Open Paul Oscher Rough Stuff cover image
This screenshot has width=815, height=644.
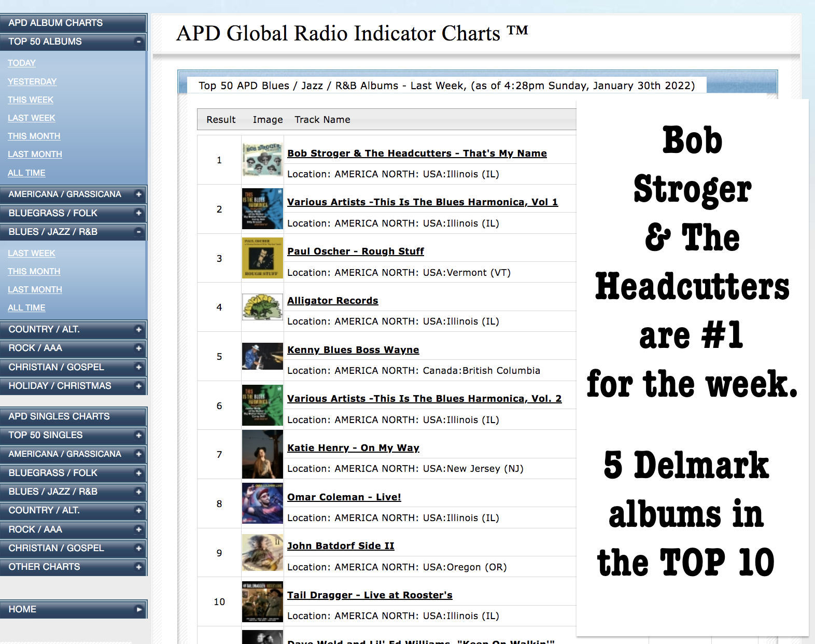262,258
